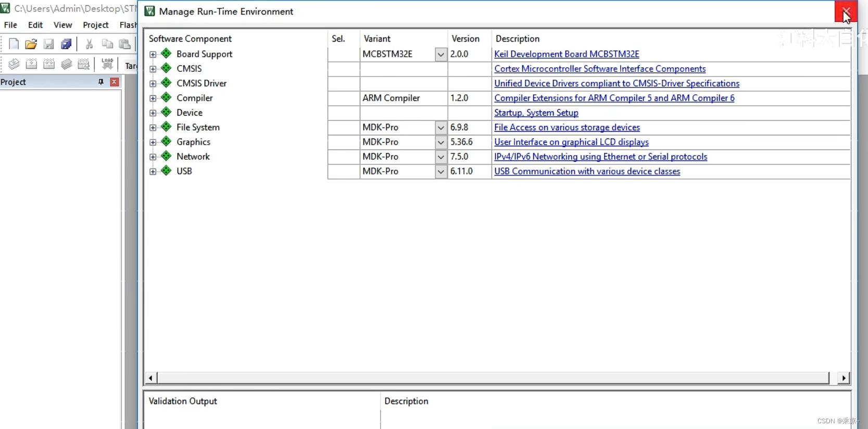Viewport: 868px width, 429px height.
Task: Click the green diamond icon beside Board Support
Action: click(x=166, y=54)
